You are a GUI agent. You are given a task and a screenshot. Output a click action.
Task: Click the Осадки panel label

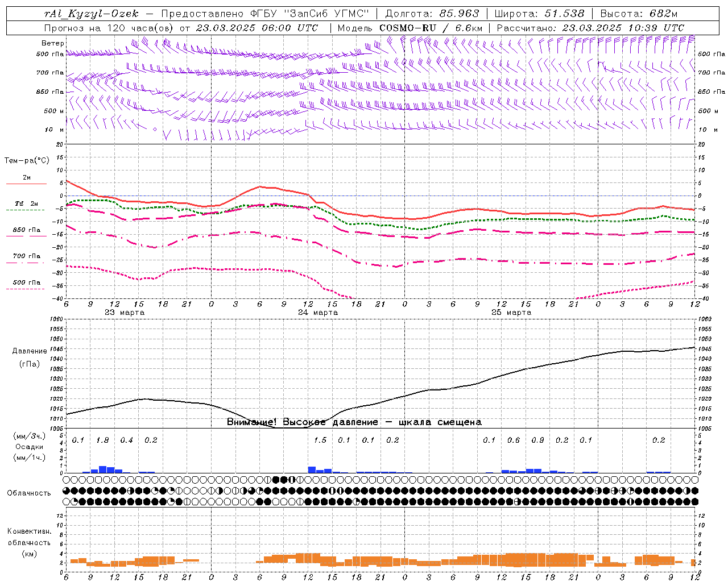[30, 447]
